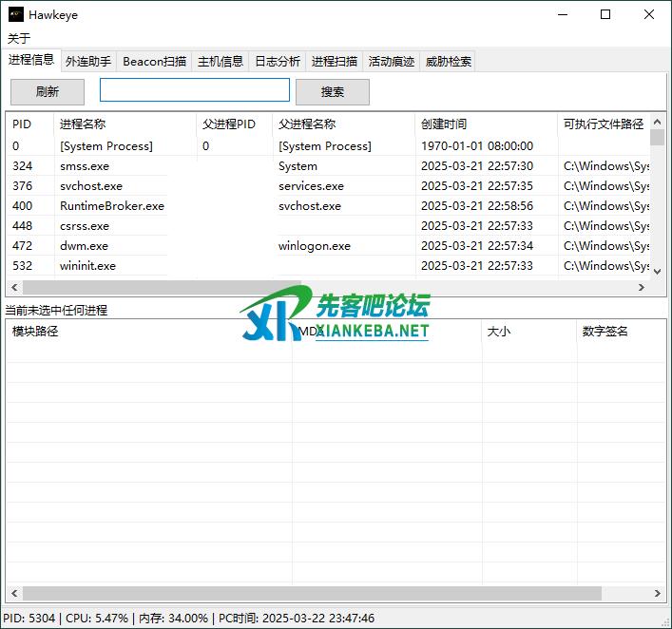Switch to the 外连助手 tab
Viewport: 672px width, 629px height.
pos(88,62)
